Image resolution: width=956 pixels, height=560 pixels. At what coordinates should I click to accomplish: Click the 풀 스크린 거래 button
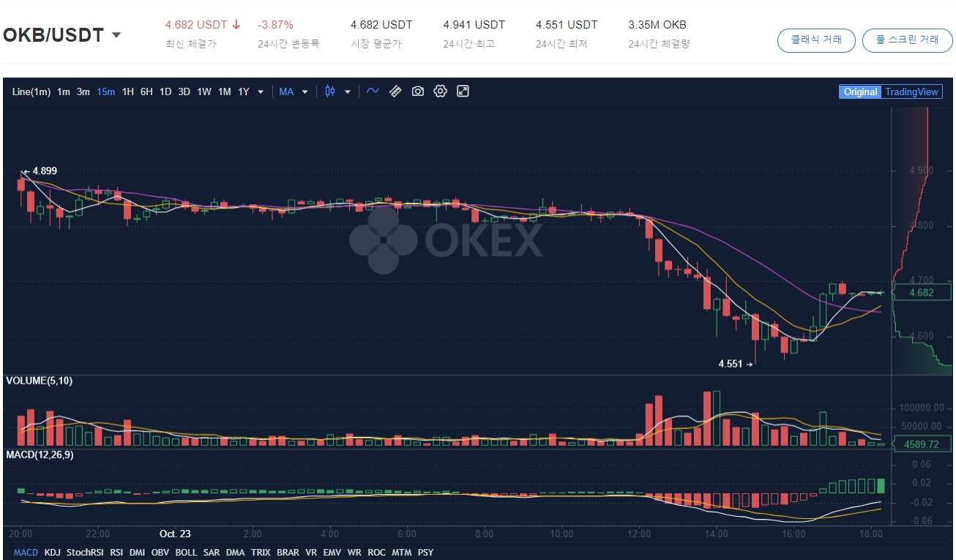point(906,40)
